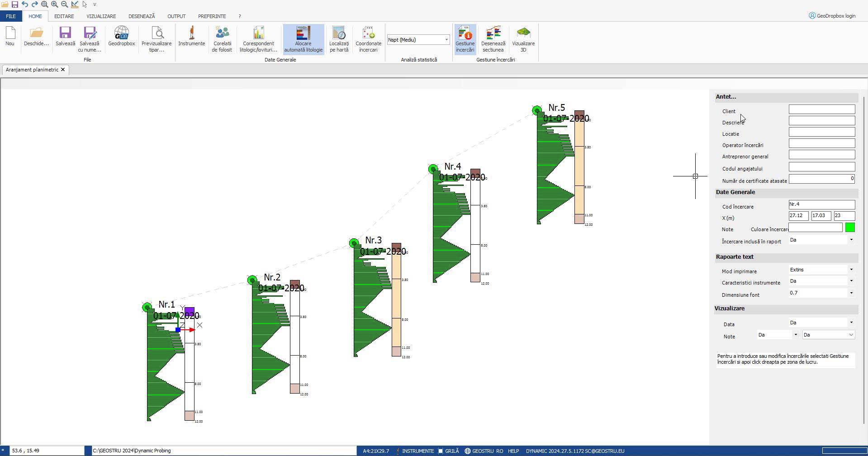Toggle Gestiune încercări mode
The image size is (868, 456).
[465, 39]
